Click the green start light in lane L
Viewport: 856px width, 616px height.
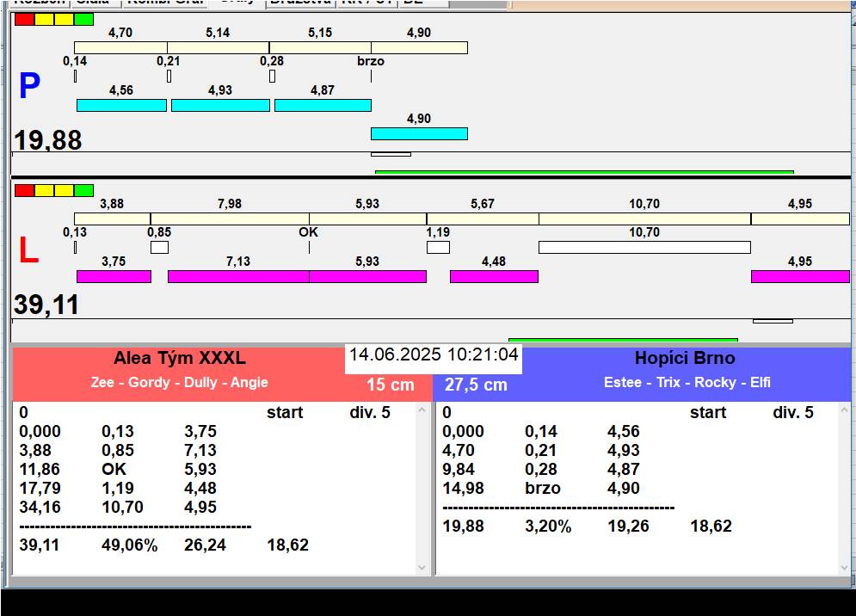tap(83, 190)
